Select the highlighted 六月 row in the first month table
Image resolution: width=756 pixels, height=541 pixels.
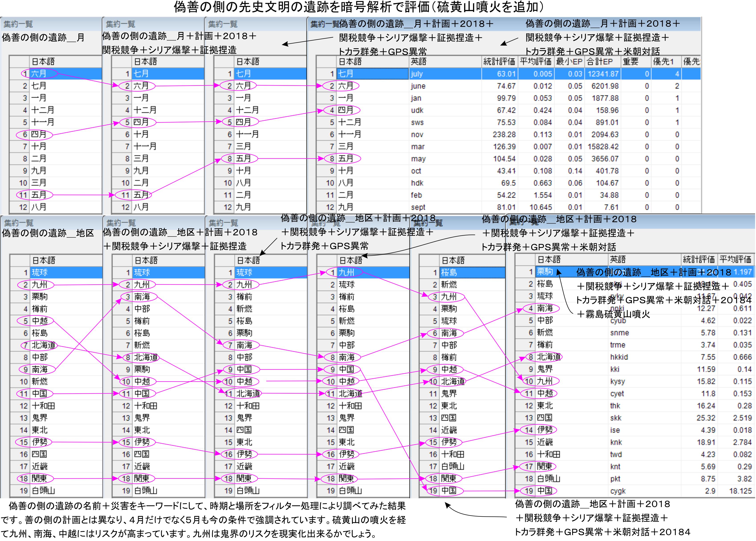pos(39,74)
